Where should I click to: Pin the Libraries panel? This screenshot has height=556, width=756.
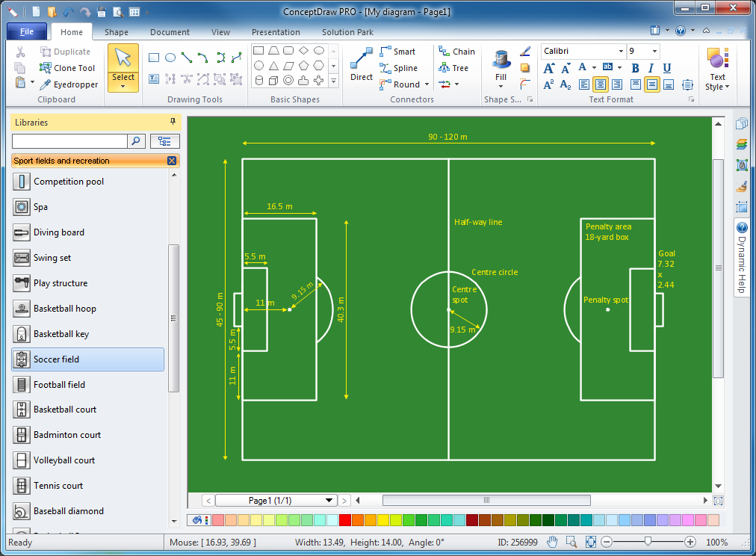pyautogui.click(x=172, y=122)
